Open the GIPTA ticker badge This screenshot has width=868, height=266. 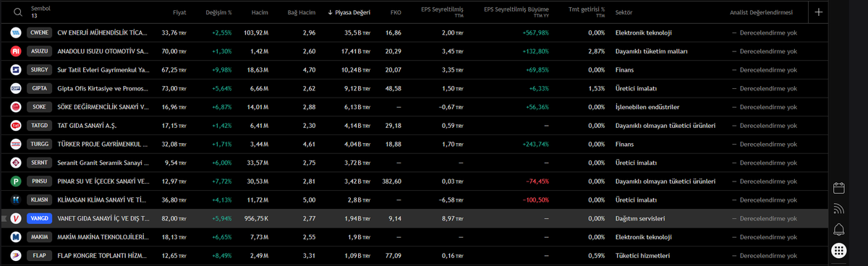(38, 88)
